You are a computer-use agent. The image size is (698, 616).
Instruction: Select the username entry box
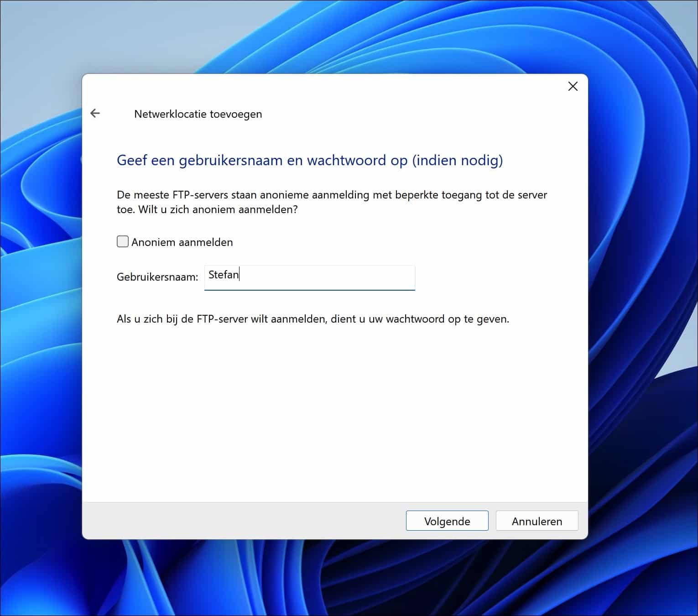[309, 277]
